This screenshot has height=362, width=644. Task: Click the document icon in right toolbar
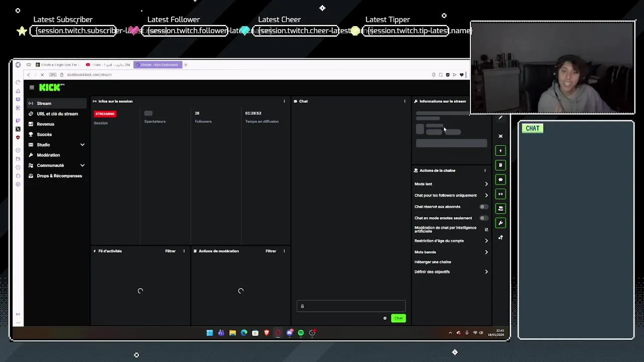(x=501, y=165)
